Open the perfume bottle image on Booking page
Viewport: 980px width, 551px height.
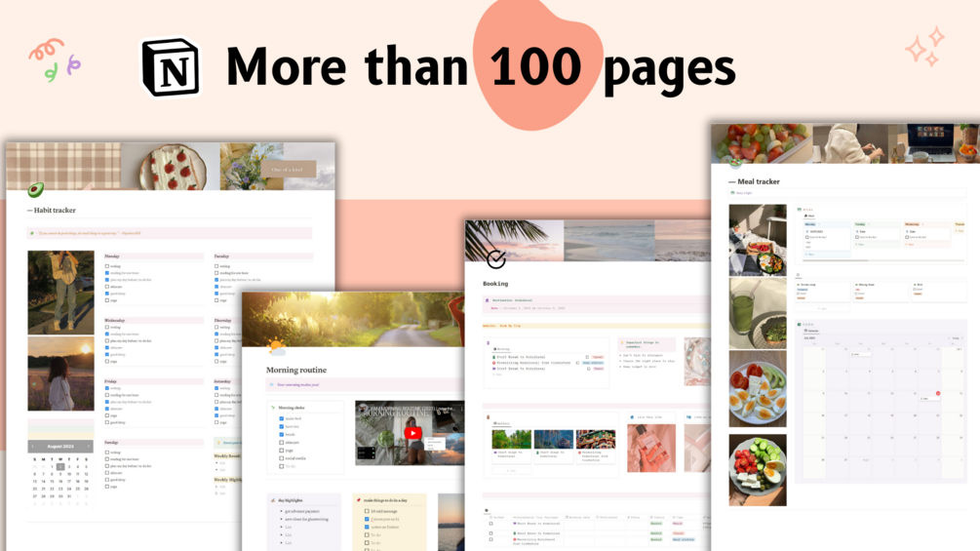(651, 448)
